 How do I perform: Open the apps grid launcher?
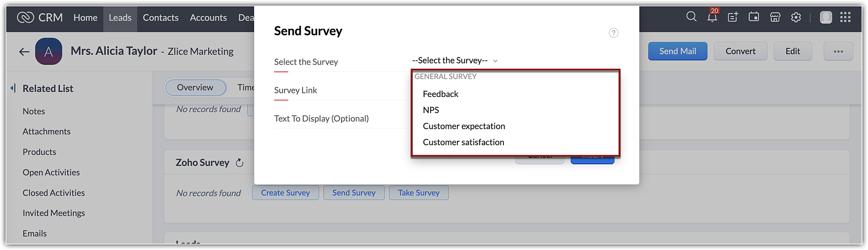click(845, 17)
